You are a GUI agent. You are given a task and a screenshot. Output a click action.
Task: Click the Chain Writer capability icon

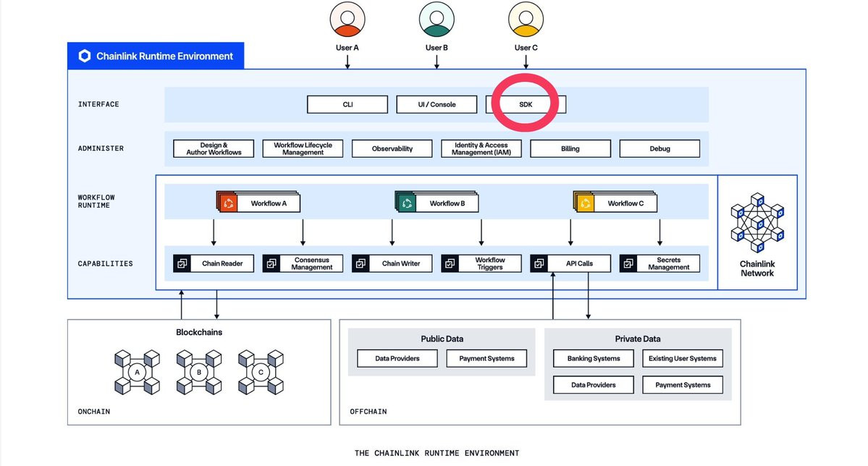(x=361, y=263)
